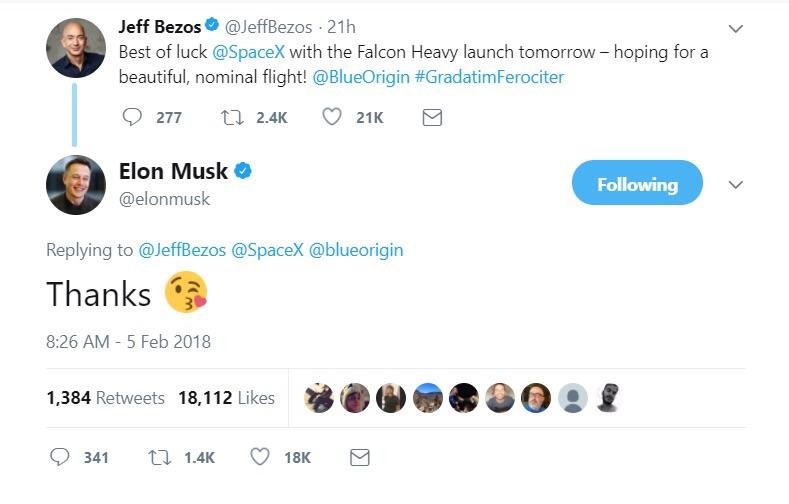Like Elon Musk's Thanks tweet

click(x=260, y=457)
